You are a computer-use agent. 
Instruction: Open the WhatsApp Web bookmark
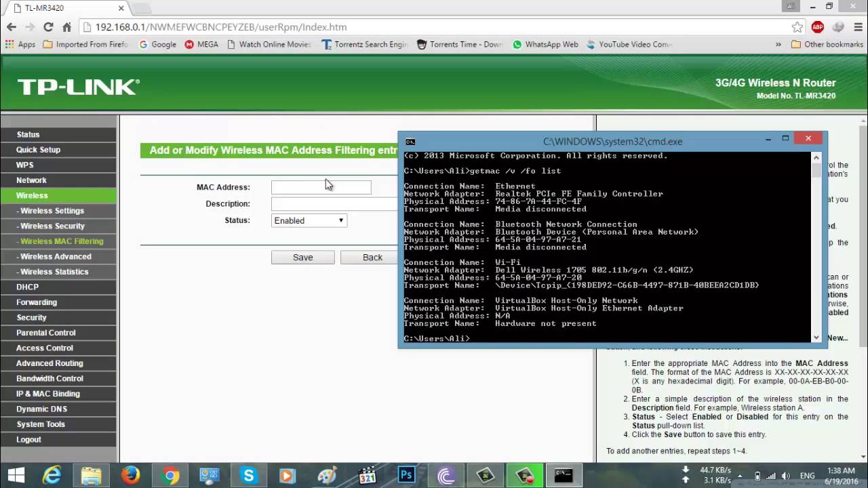pos(545,44)
